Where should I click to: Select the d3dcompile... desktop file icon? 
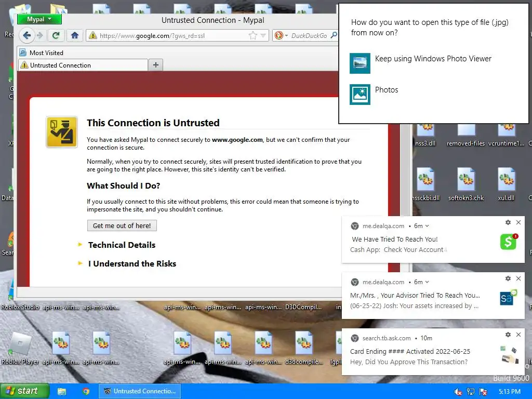click(303, 343)
